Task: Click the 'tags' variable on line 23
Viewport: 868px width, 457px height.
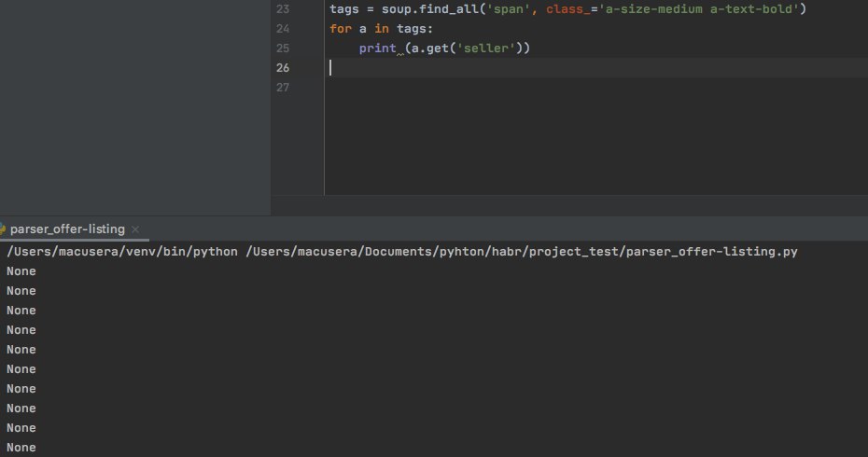Action: [x=344, y=8]
